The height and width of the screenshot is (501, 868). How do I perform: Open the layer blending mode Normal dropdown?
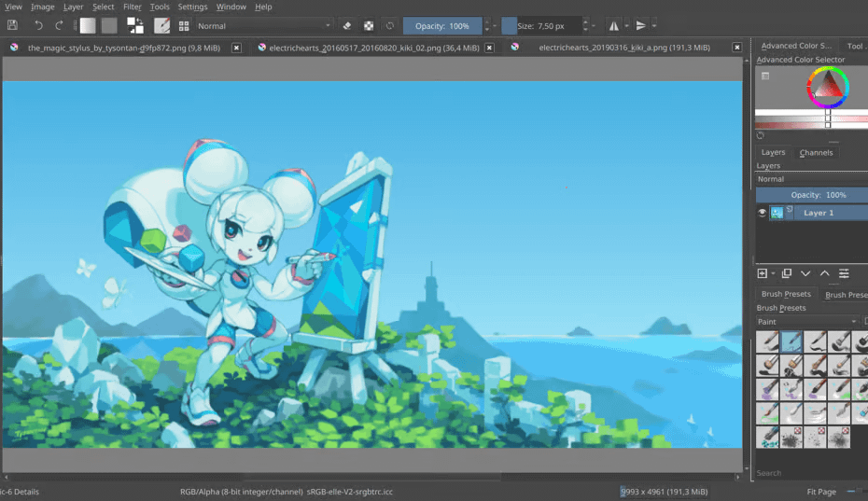coord(812,179)
